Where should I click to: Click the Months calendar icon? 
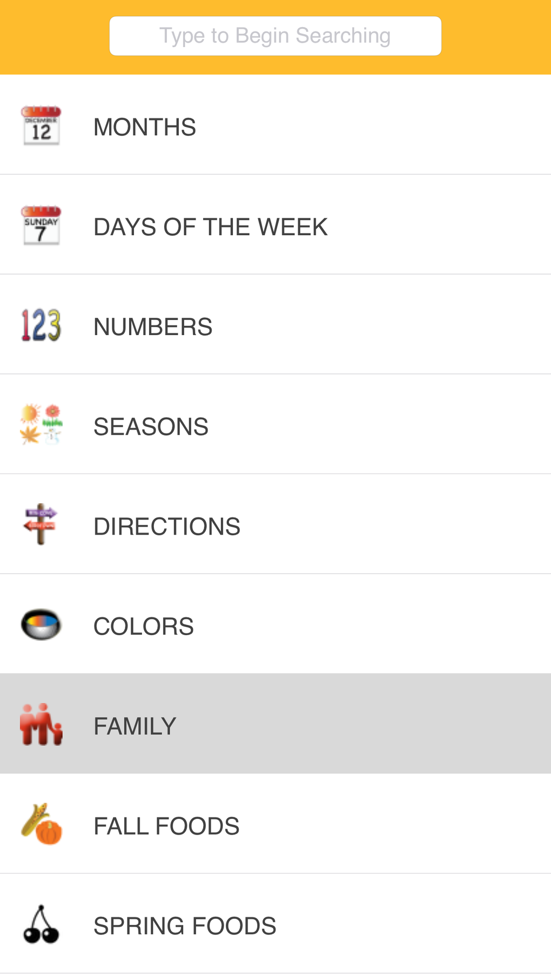click(41, 126)
